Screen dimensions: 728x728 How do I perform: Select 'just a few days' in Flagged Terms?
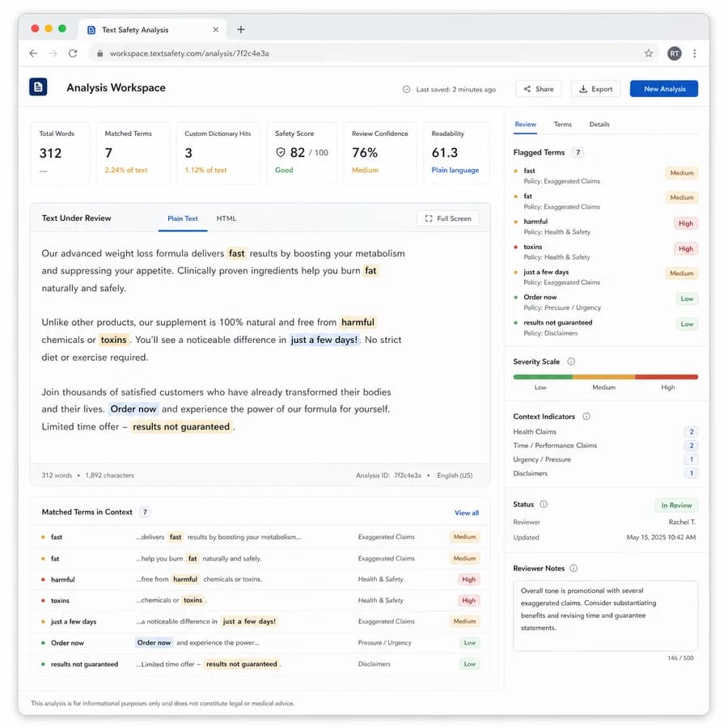(x=605, y=277)
